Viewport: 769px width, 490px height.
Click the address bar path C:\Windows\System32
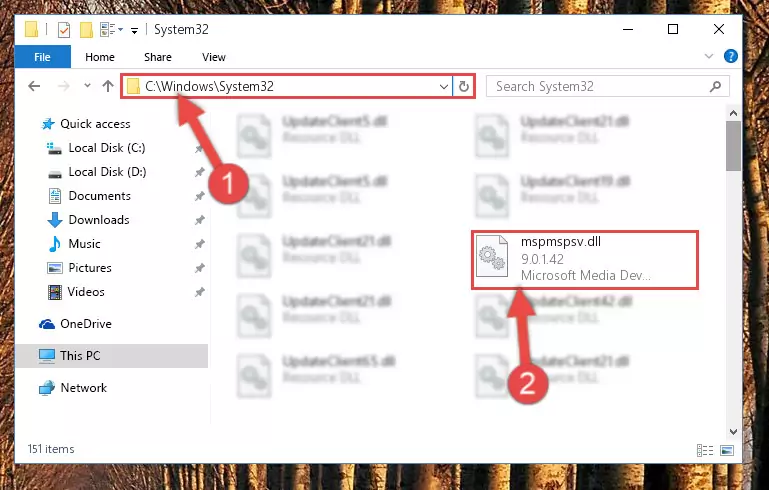click(x=209, y=86)
